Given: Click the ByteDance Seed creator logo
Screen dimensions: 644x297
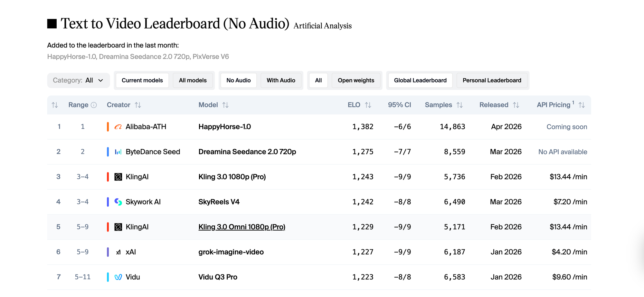Looking at the screenshot, I should (118, 152).
